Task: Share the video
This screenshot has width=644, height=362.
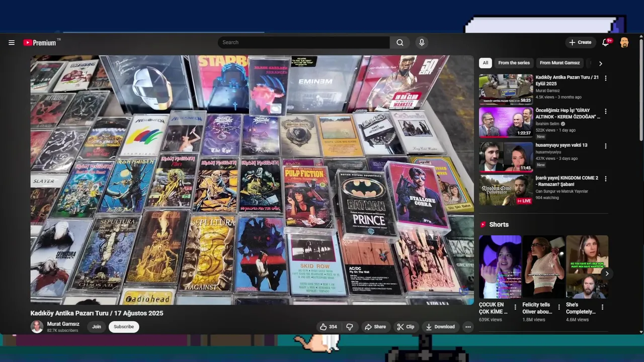Action: [375, 327]
